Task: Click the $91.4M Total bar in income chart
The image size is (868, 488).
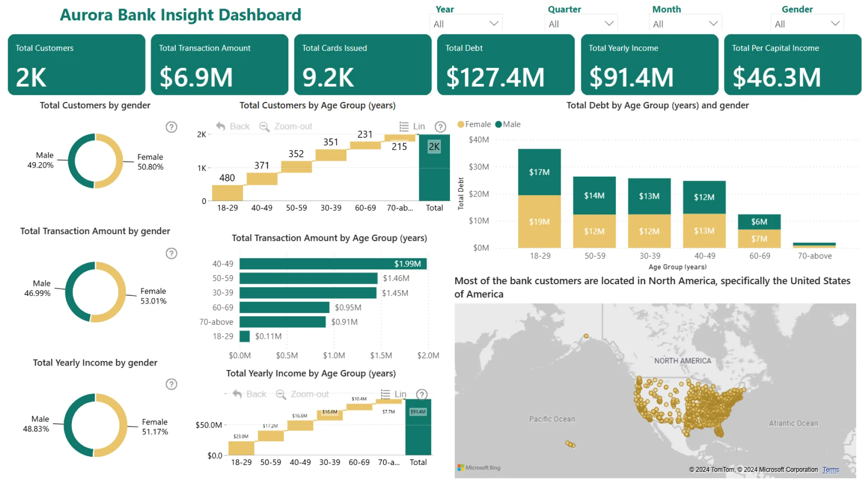Action: pos(418,427)
